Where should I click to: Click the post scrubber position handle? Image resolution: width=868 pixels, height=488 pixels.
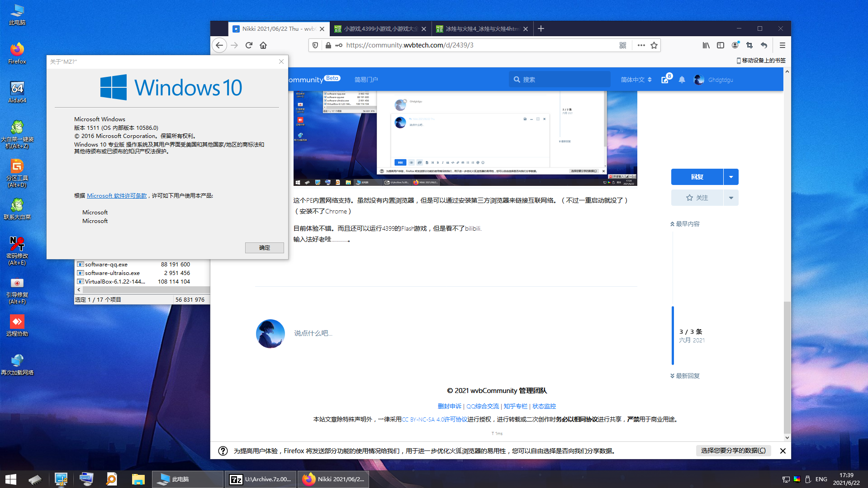673,335
